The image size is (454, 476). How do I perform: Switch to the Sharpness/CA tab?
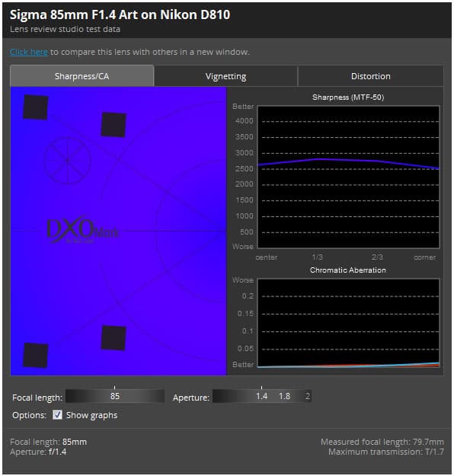tap(82, 76)
